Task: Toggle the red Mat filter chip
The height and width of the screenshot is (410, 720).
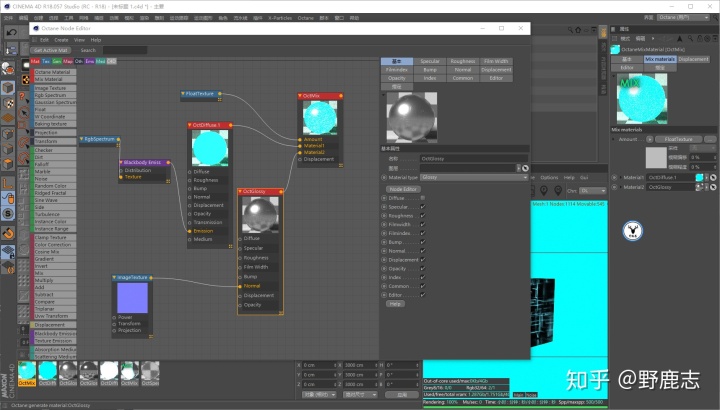Action: point(35,61)
